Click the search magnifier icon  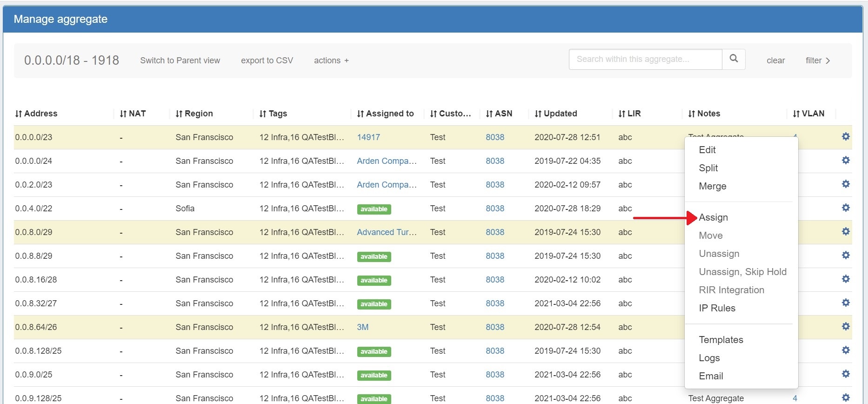click(x=734, y=59)
